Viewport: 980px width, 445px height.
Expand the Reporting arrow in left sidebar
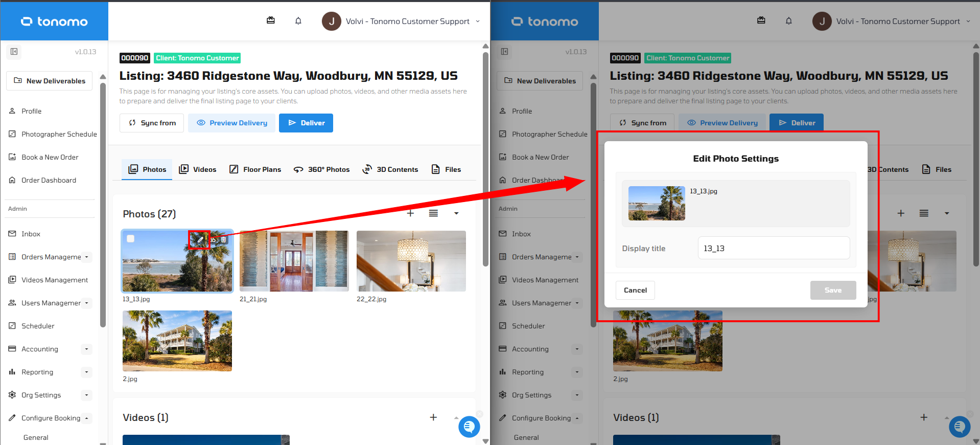[86, 372]
